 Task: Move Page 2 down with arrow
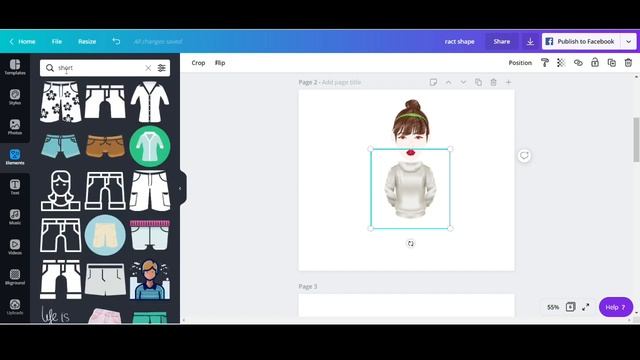pyautogui.click(x=463, y=82)
